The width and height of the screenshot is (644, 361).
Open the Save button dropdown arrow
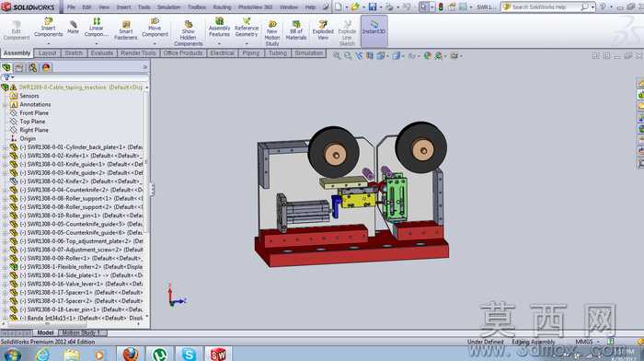tap(380, 7)
